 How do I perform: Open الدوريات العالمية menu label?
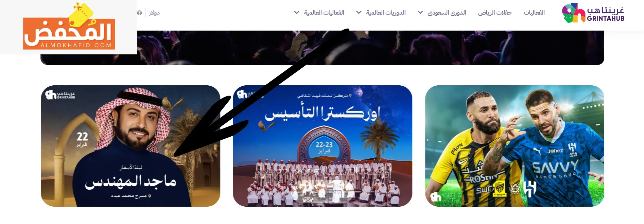click(x=386, y=13)
